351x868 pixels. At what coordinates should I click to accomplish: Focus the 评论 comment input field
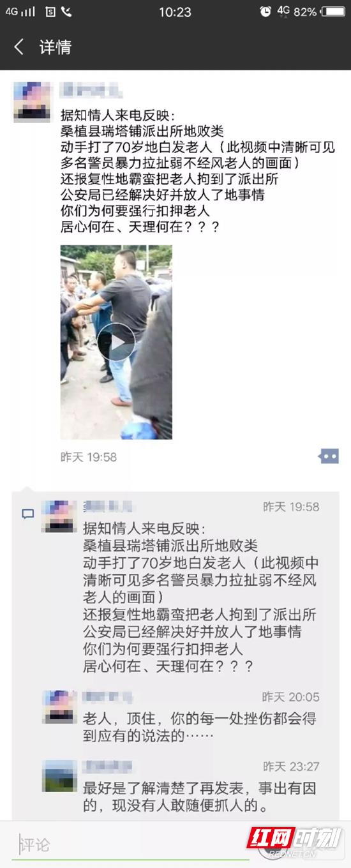pos(131,844)
